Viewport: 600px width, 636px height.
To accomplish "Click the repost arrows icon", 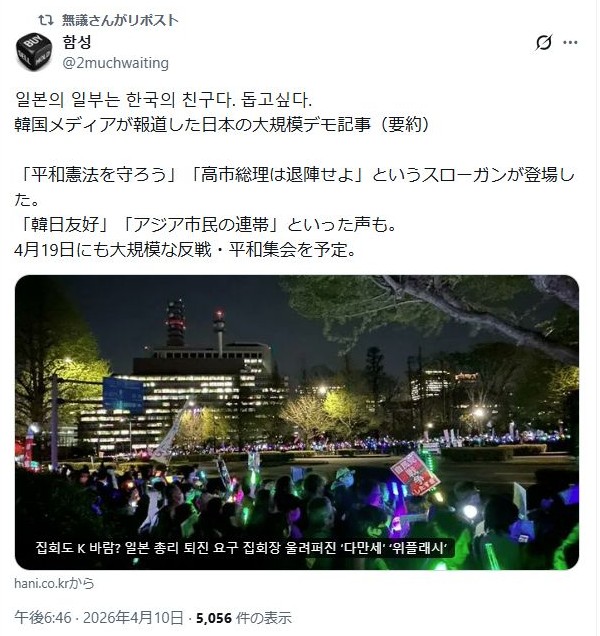I will point(46,20).
